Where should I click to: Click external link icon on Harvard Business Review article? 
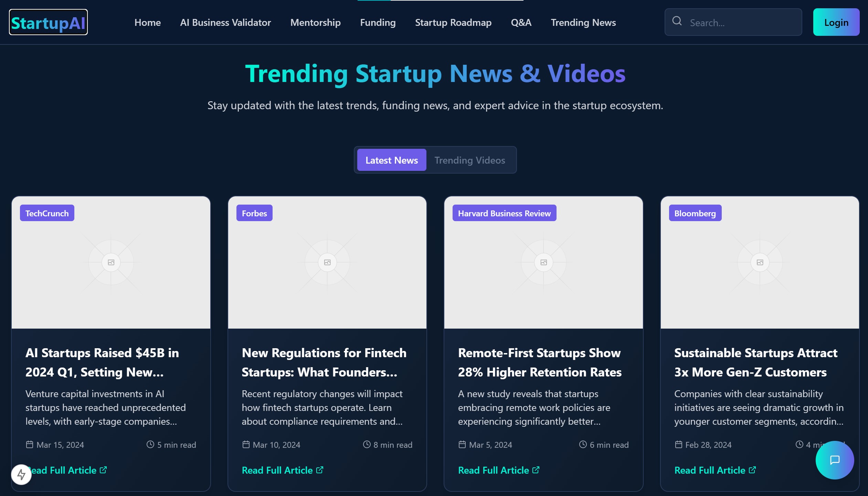[x=536, y=470]
